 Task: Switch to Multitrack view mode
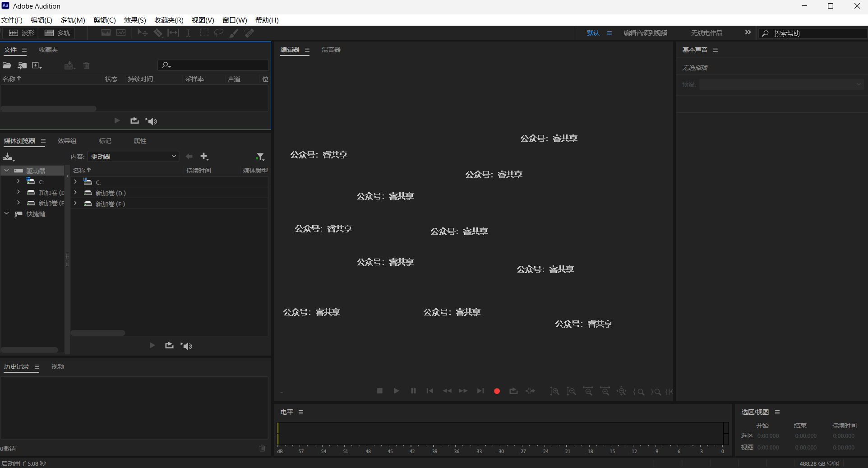pos(57,33)
